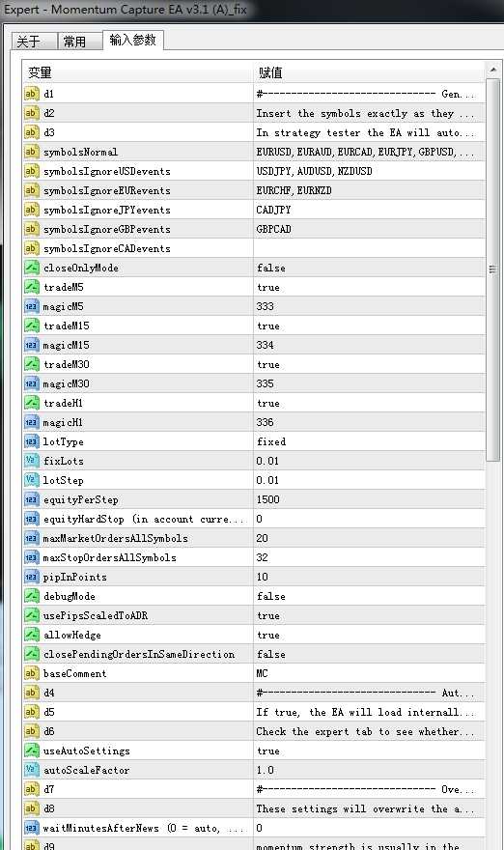Open the usePipsScaledToADR value dropdown
Viewport: 504px width, 850px height.
click(369, 615)
